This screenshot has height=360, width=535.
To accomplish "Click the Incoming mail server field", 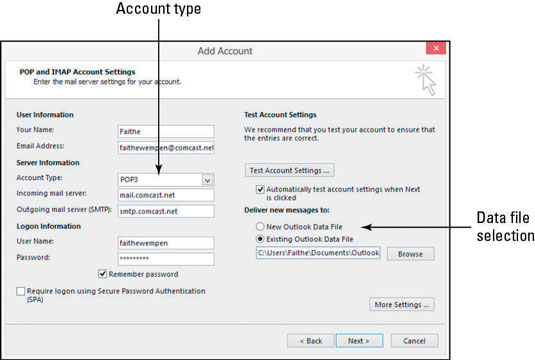I will (x=166, y=195).
